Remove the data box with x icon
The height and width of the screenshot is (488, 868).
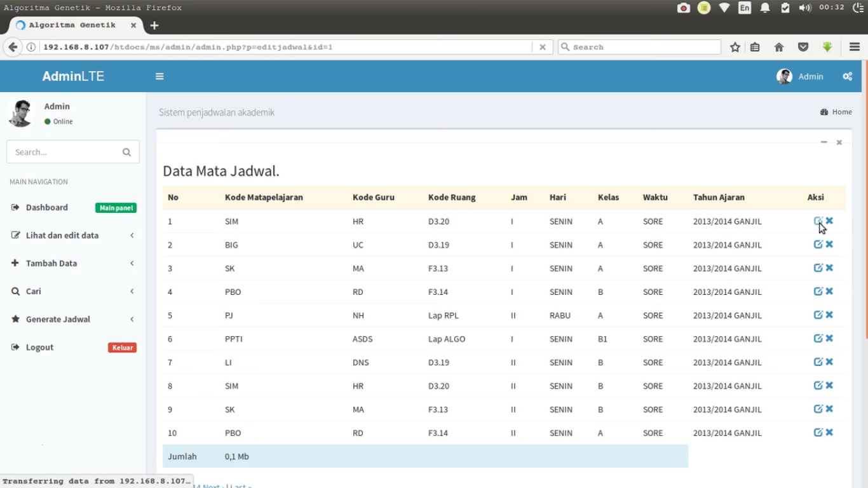(839, 142)
